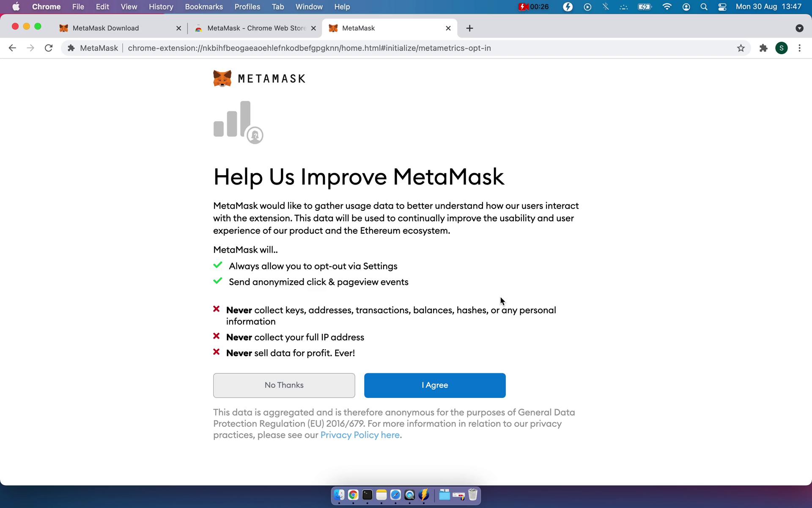Click the bookmark star icon in address bar

point(740,48)
